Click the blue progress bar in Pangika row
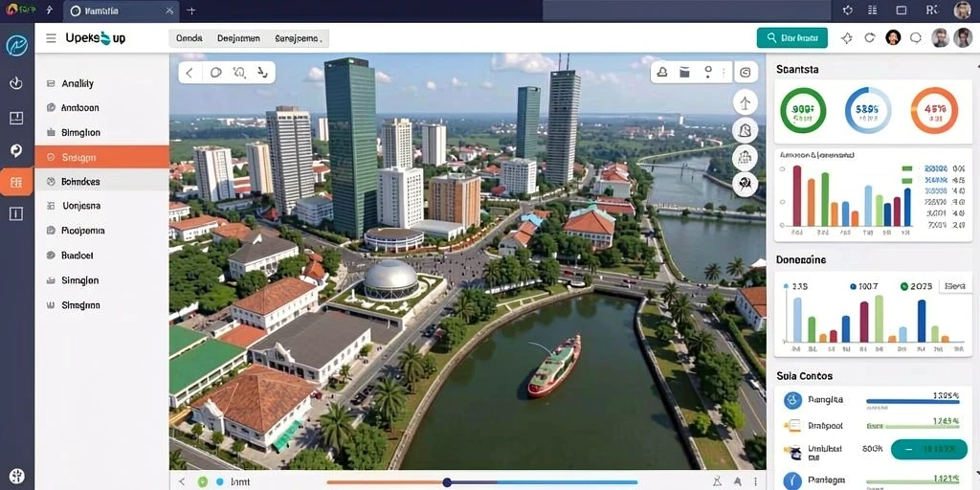This screenshot has height=490, width=980. click(912, 401)
